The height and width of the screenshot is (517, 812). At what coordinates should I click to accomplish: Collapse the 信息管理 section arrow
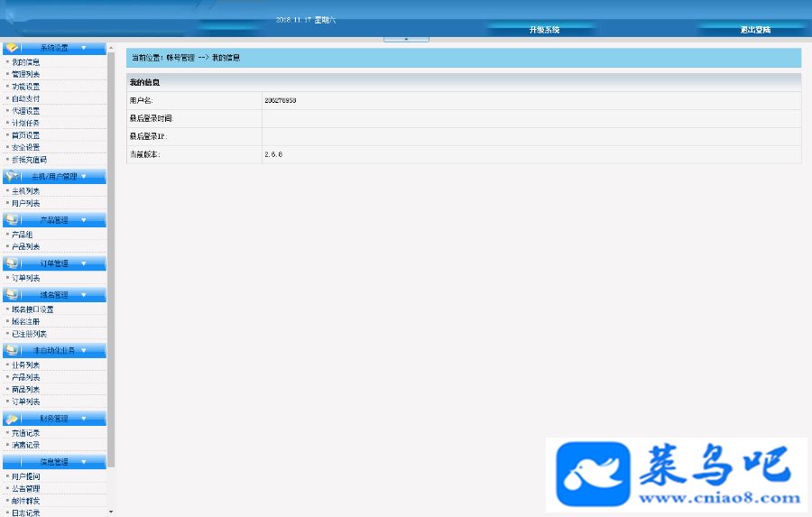click(x=84, y=462)
